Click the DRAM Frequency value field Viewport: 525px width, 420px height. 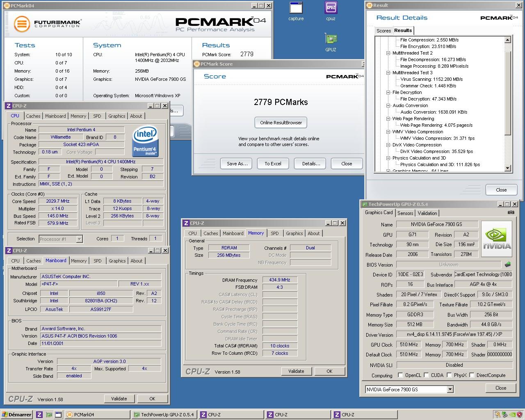pos(280,280)
